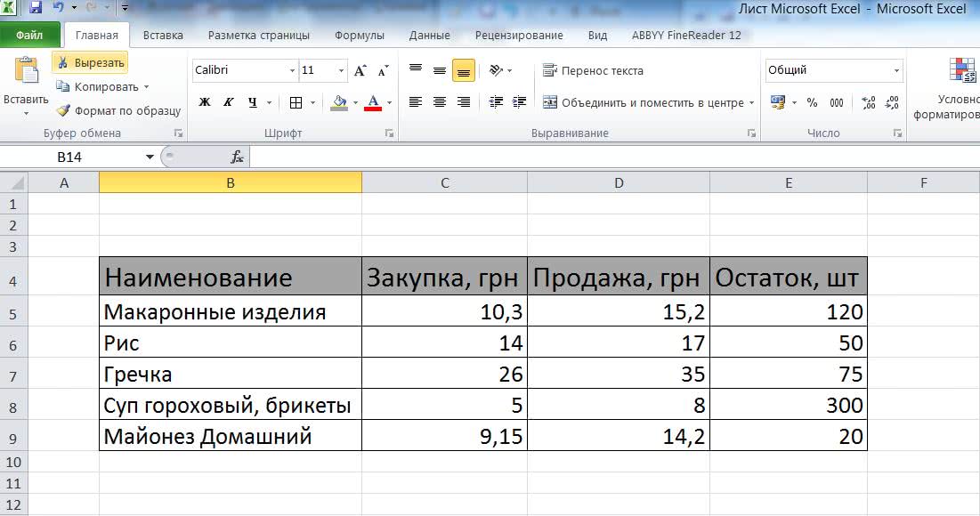Screen dimensions: 980x516
Task: Open the Файл tab
Action: [29, 35]
